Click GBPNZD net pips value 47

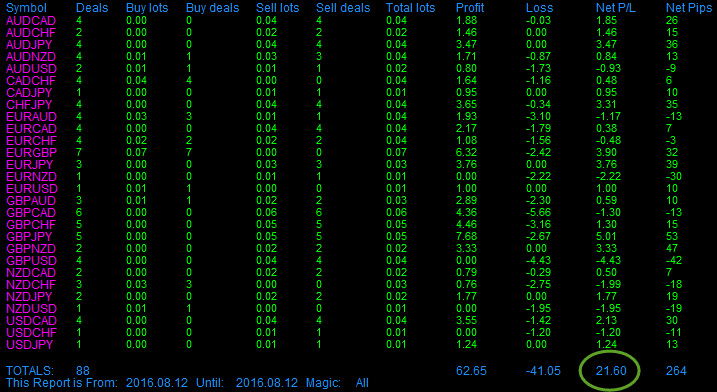(672, 248)
